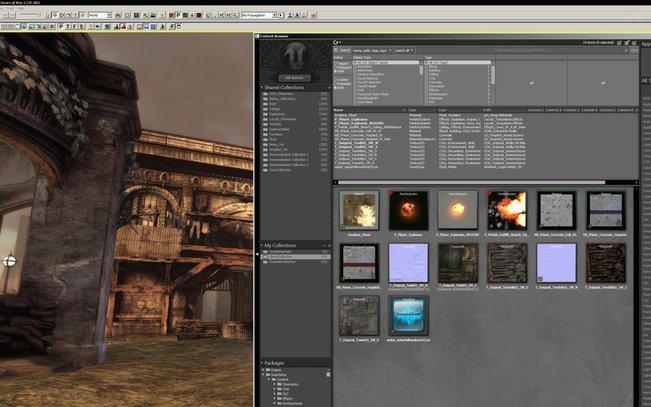Remove collection with My Collections minus icon

coord(325,245)
